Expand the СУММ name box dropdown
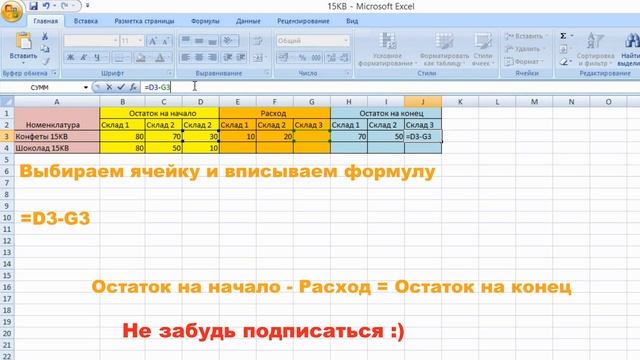Viewport: 640px width, 360px height. click(86, 87)
